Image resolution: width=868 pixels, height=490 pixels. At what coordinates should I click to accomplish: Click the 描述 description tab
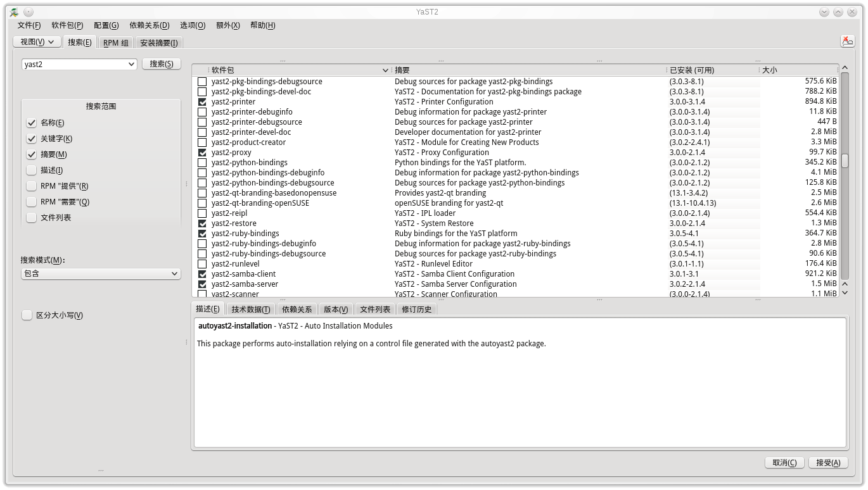point(208,309)
